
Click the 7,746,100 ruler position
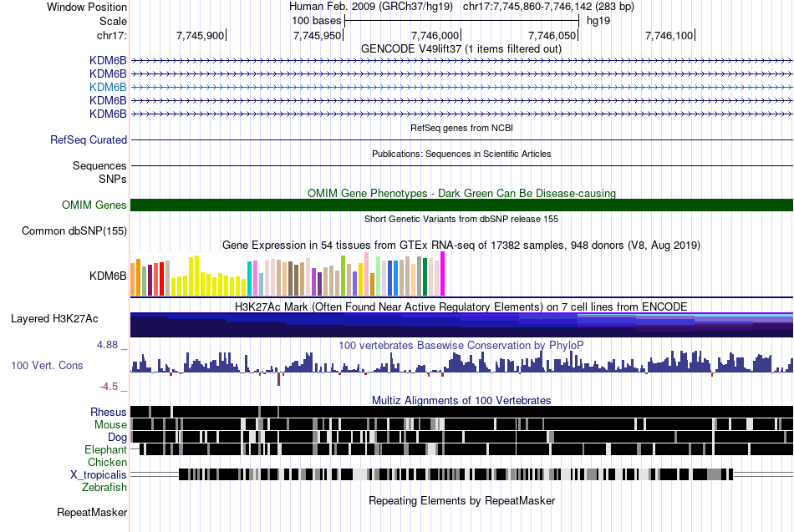(x=669, y=35)
